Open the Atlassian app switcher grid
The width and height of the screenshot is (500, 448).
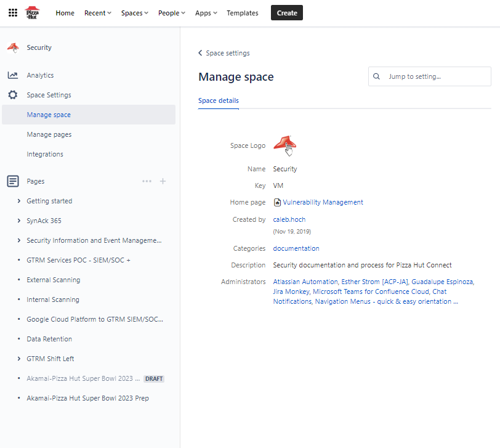click(12, 12)
